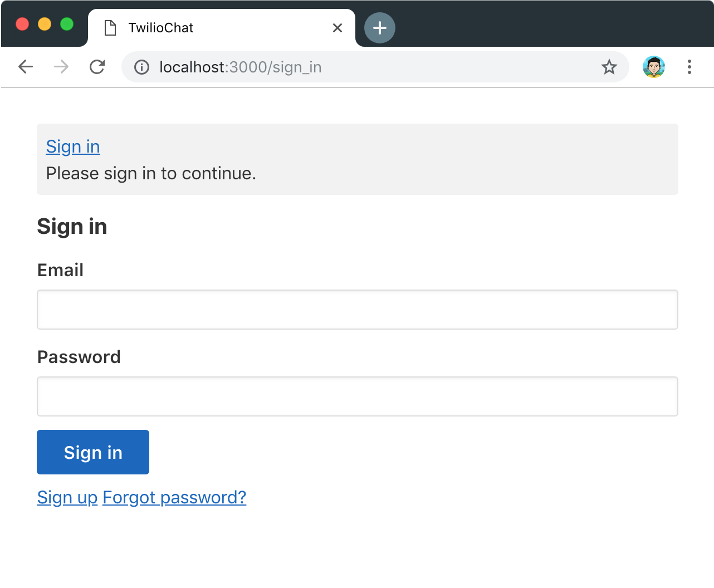Bookmark this page with the star icon
This screenshot has width=714, height=588.
coord(609,67)
